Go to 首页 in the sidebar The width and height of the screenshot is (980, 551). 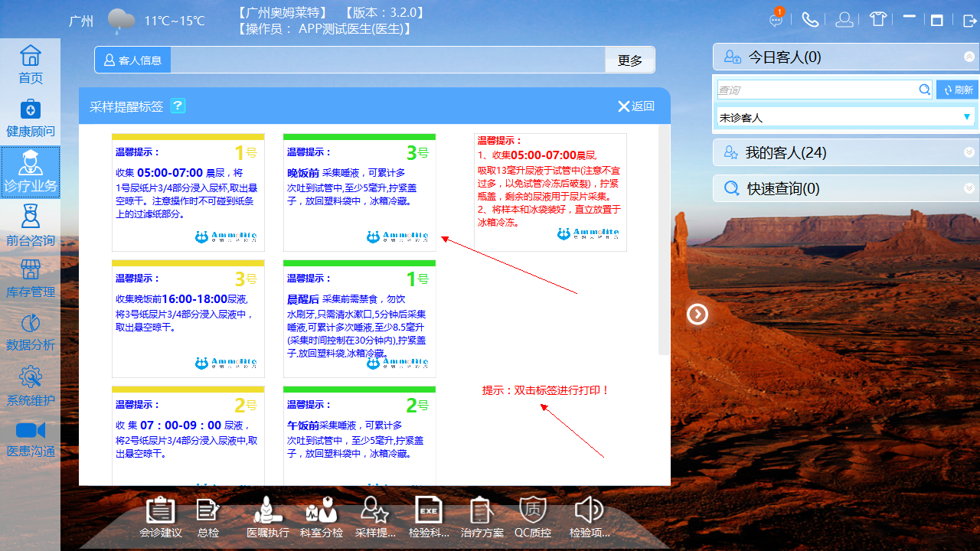[x=31, y=64]
